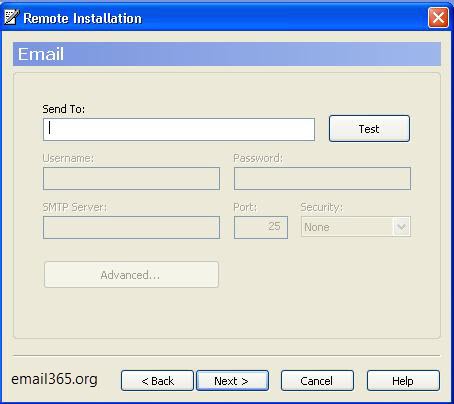Proceed with the Next > button
Image resolution: width=454 pixels, height=404 pixels.
coord(232,381)
